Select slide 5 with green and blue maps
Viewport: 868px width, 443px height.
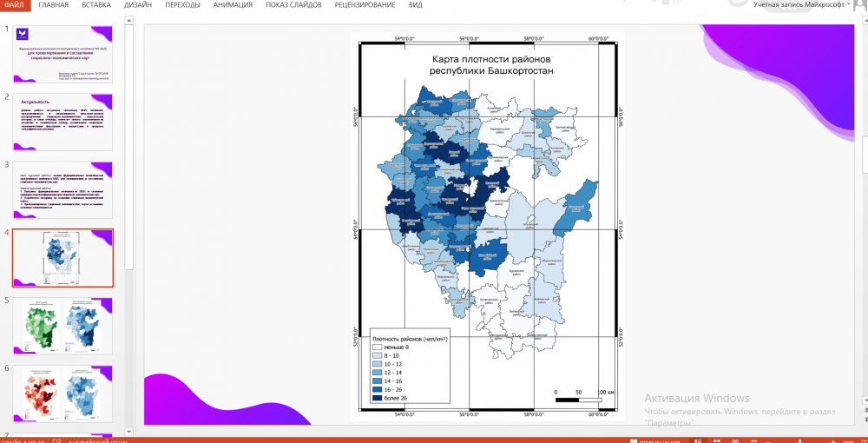(62, 325)
